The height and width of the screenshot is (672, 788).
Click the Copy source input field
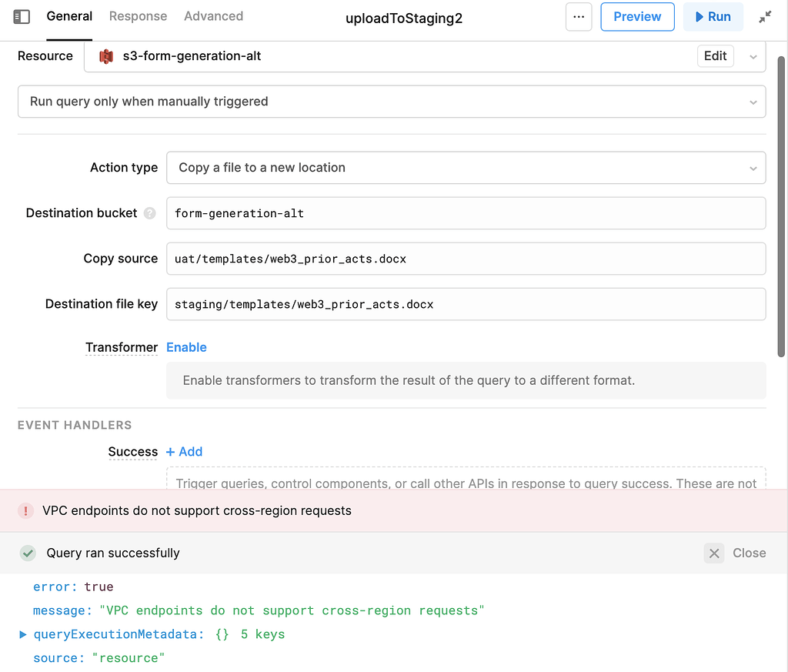pyautogui.click(x=466, y=259)
